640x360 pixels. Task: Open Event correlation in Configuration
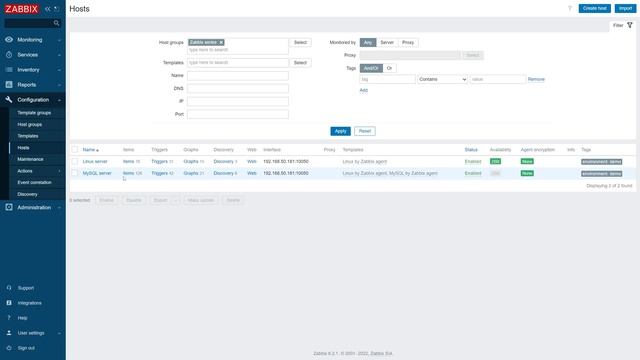pos(34,182)
